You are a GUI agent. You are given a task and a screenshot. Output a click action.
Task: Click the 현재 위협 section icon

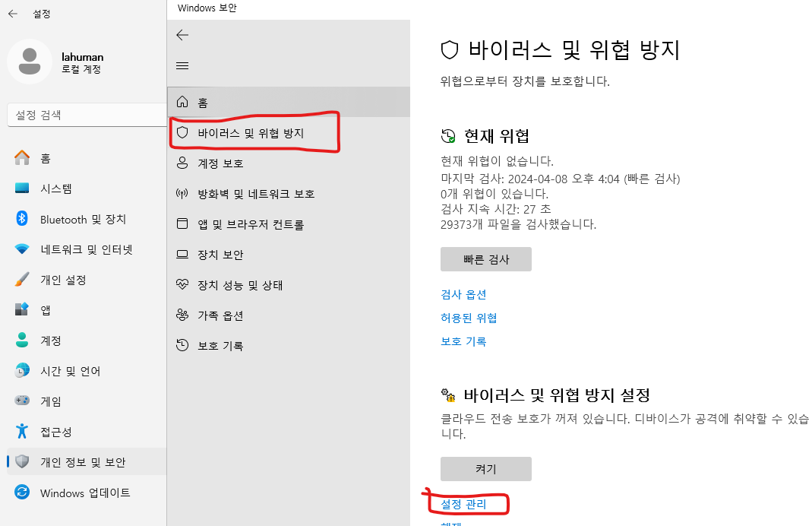448,136
